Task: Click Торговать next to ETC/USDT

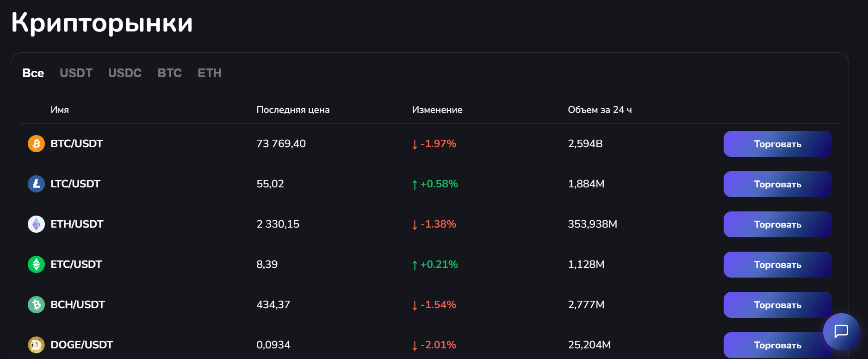Action: point(777,265)
